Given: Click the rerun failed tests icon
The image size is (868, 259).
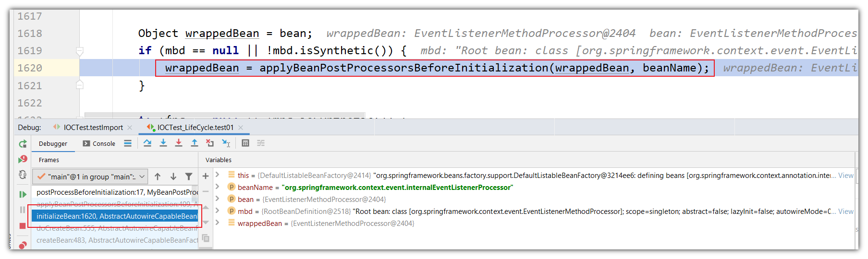Looking at the screenshot, I should coord(23,159).
